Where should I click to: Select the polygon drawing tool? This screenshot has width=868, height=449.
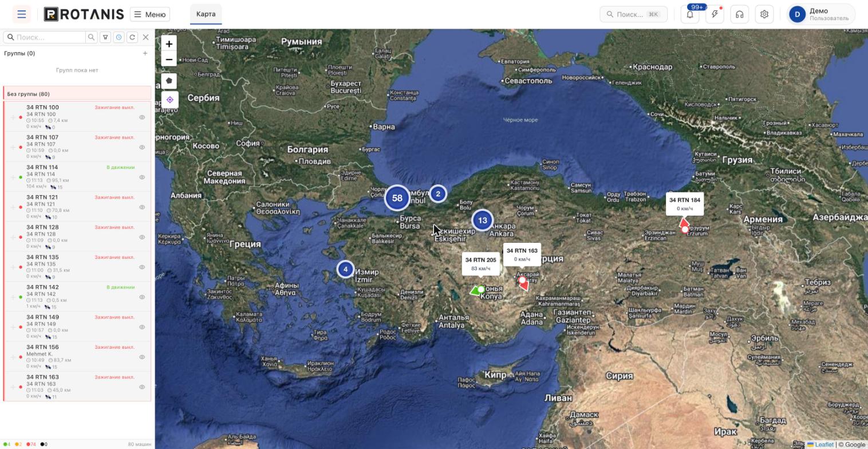[x=169, y=81]
